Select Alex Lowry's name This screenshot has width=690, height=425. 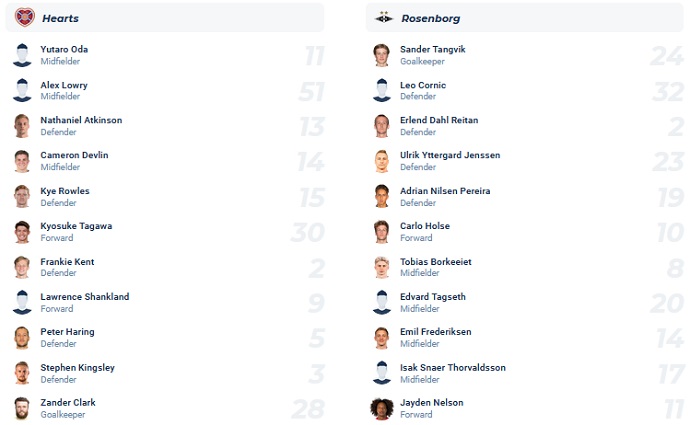tap(65, 85)
